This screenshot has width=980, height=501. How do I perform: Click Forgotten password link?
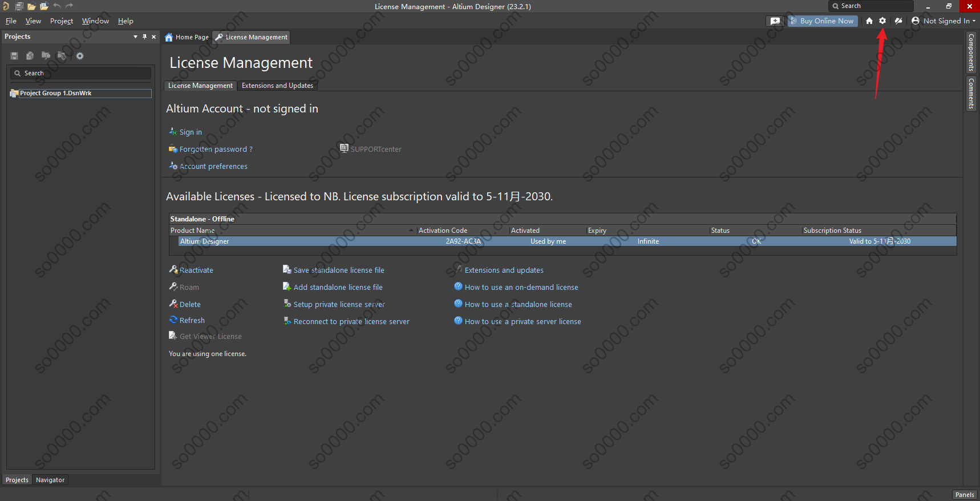216,149
